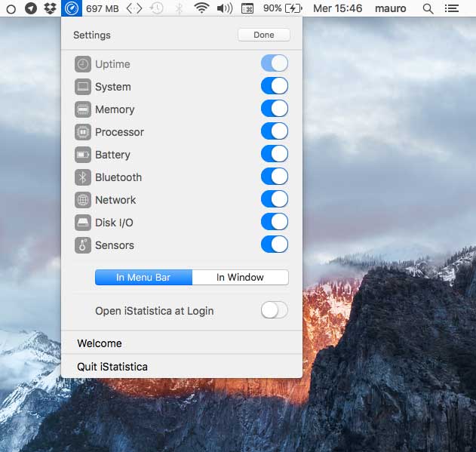Disable the Battery switch
The image size is (476, 452).
click(275, 154)
